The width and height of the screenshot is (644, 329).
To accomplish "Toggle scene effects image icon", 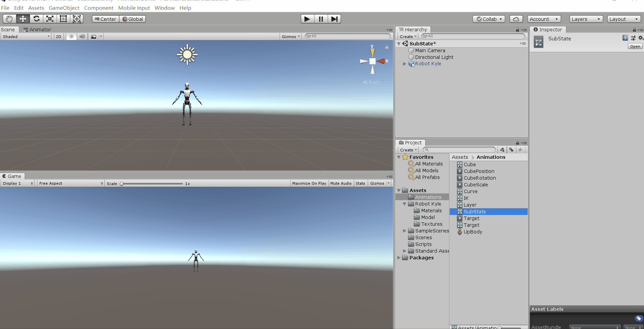I will coord(94,37).
